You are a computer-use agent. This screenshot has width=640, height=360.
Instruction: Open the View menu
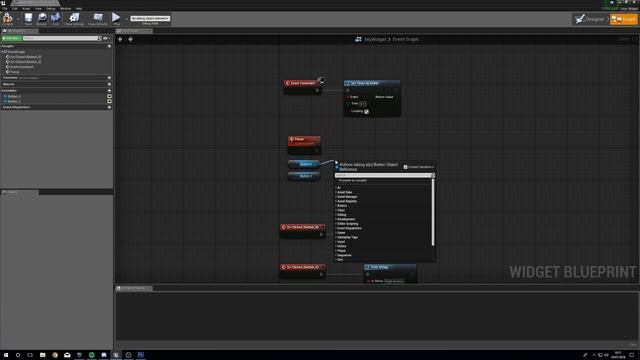[x=38, y=8]
